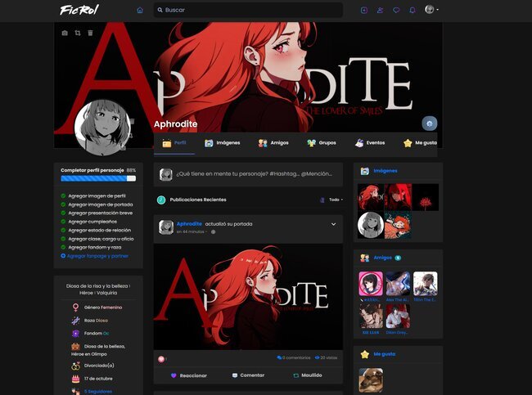Click the birthday cake icon
The width and height of the screenshot is (532, 395).
(75, 379)
